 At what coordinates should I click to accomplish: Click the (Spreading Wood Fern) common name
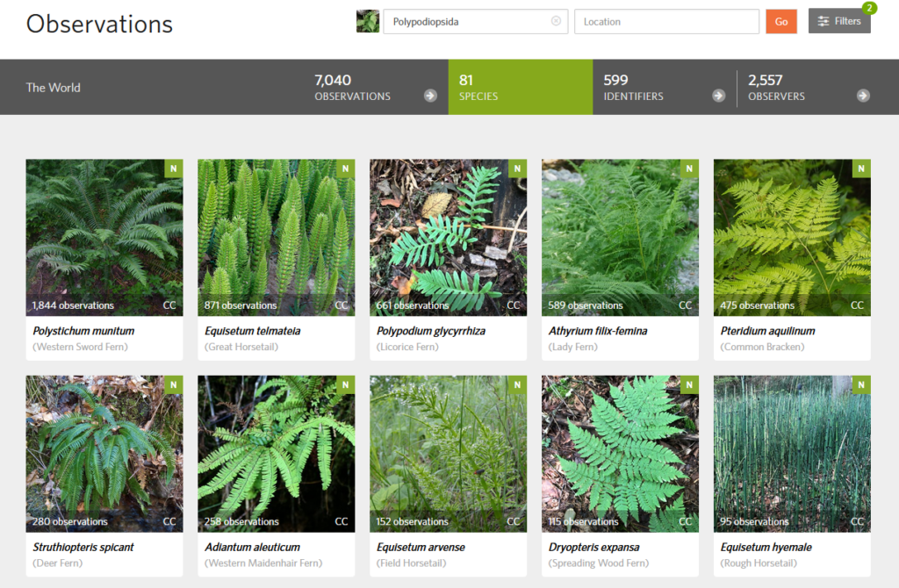[x=599, y=563]
